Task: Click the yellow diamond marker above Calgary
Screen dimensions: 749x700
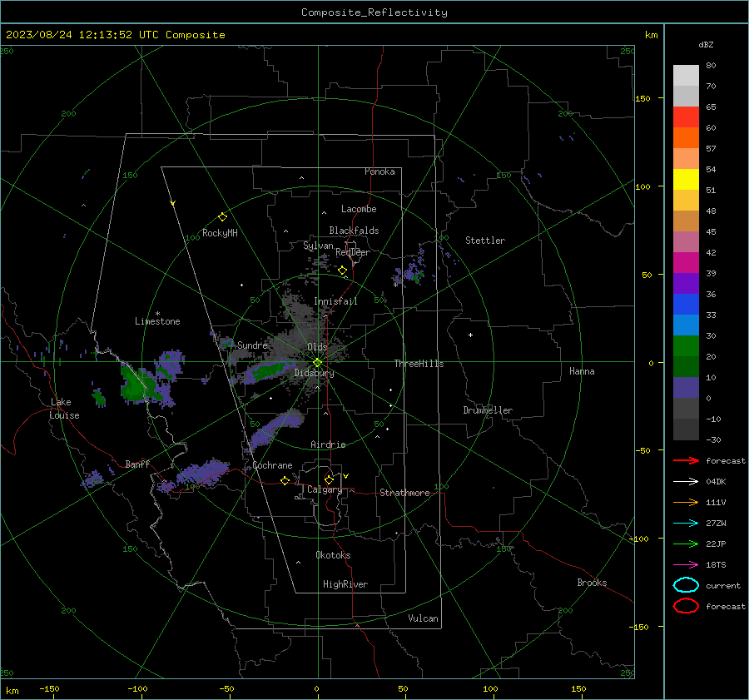Action: pos(329,479)
